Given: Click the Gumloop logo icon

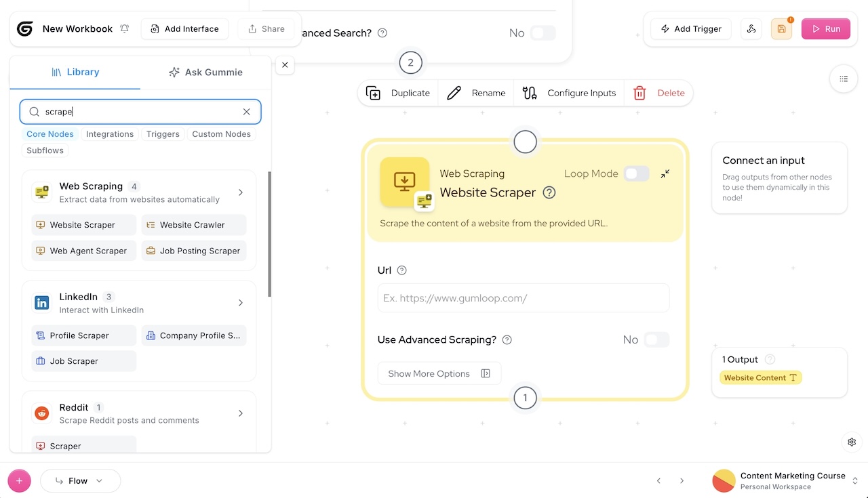Looking at the screenshot, I should 25,28.
